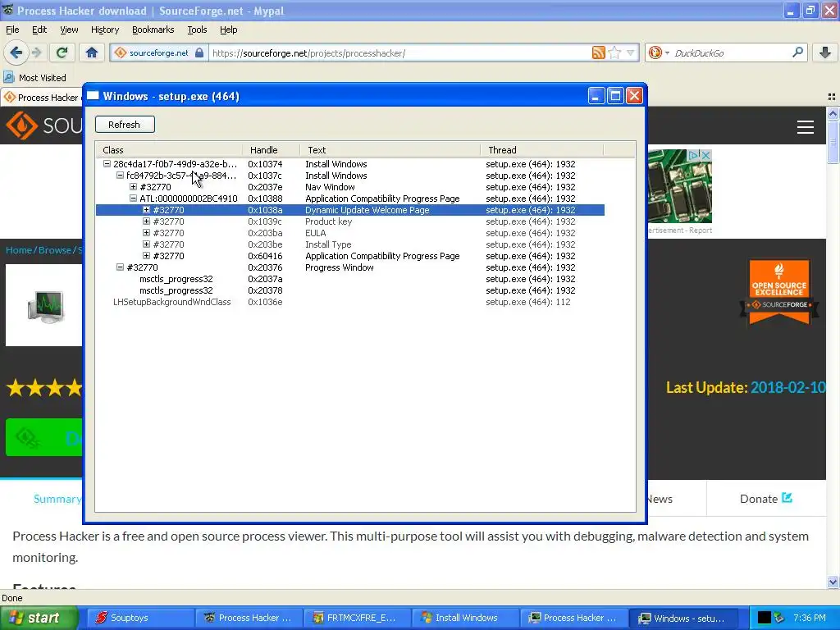Click the Refresh button in Windows dialog
840x630 pixels.
coord(125,125)
